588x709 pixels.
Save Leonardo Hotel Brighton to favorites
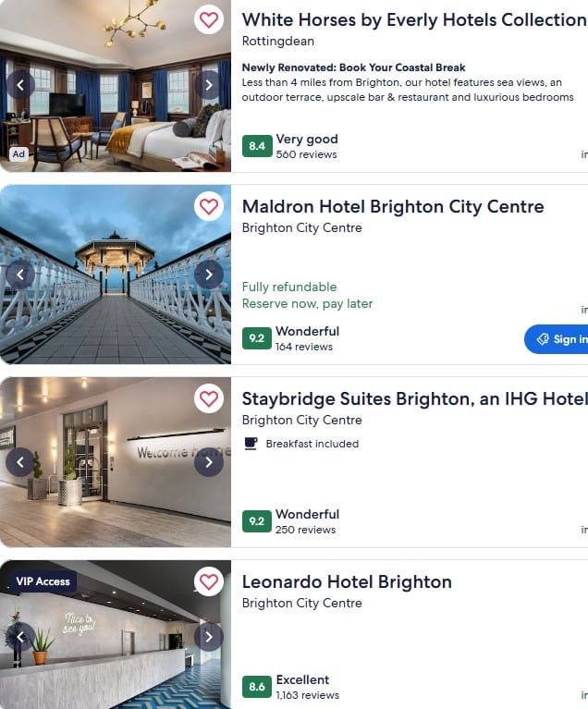(209, 582)
